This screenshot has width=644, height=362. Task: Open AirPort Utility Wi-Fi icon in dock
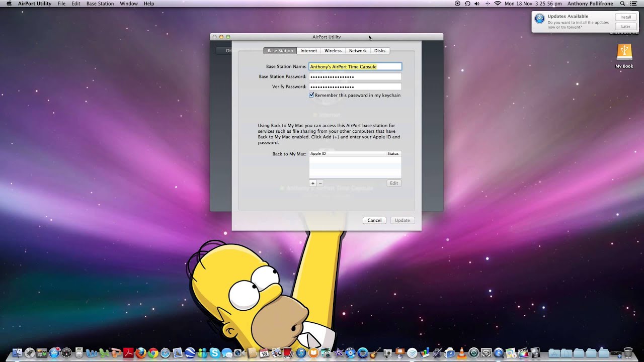pyautogui.click(x=412, y=353)
